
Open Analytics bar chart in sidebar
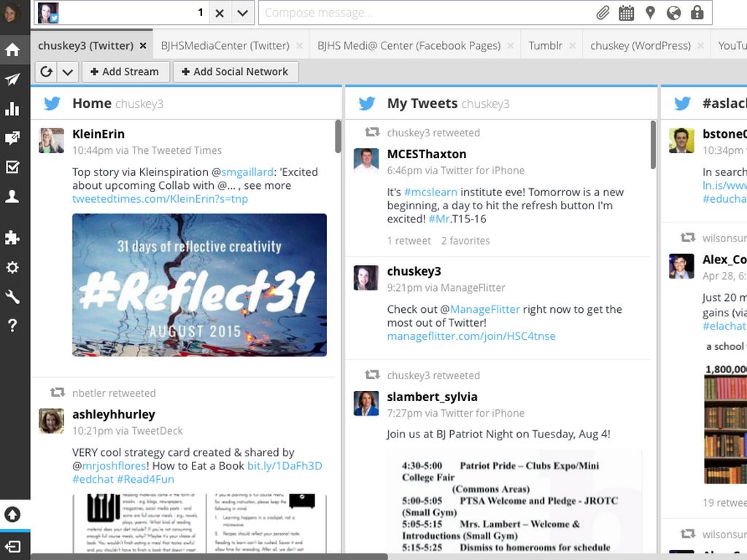point(12,109)
